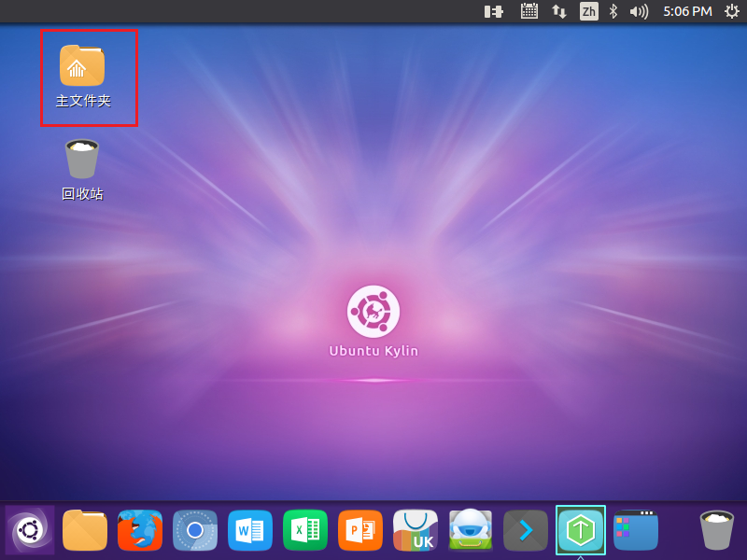Launch Firefox from the dock
Viewport: 747px width, 560px height.
(140, 530)
